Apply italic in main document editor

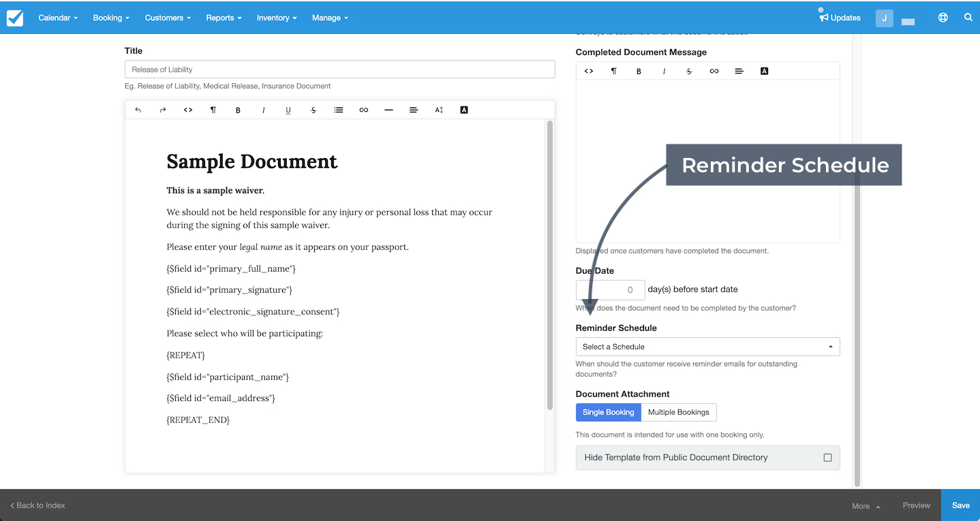[263, 110]
